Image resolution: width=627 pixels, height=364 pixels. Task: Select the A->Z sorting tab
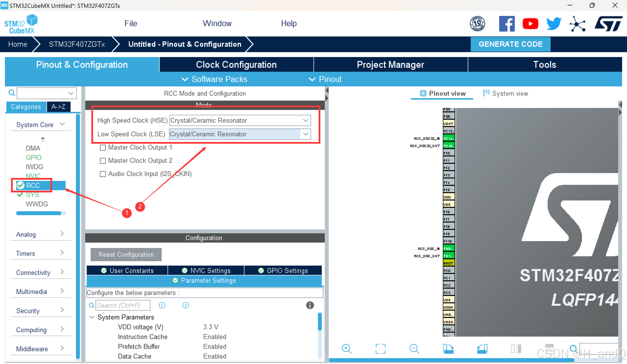59,107
